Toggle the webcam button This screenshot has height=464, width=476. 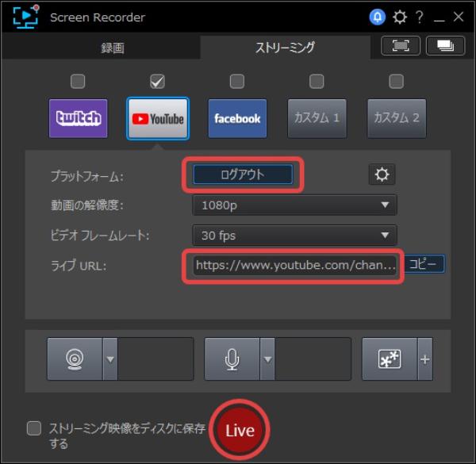75,359
